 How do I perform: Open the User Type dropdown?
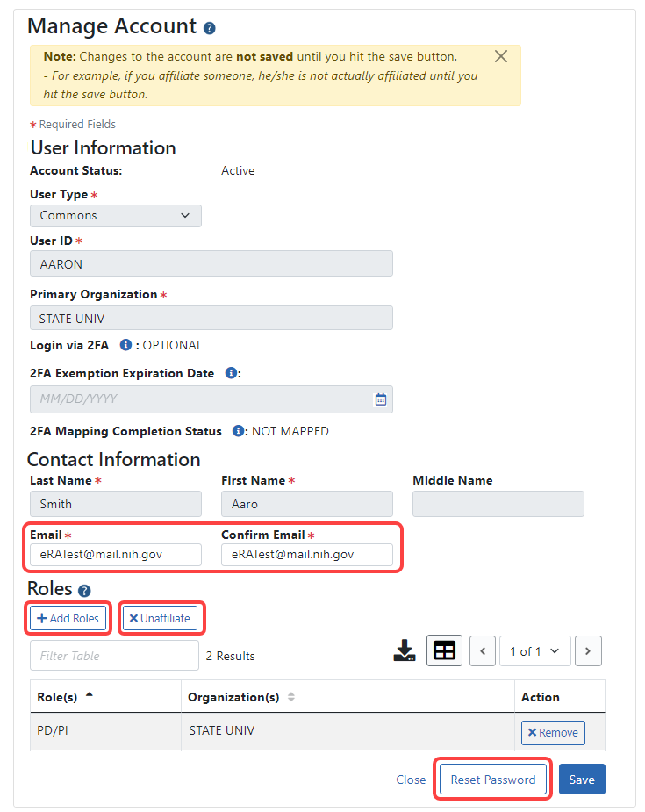(116, 215)
